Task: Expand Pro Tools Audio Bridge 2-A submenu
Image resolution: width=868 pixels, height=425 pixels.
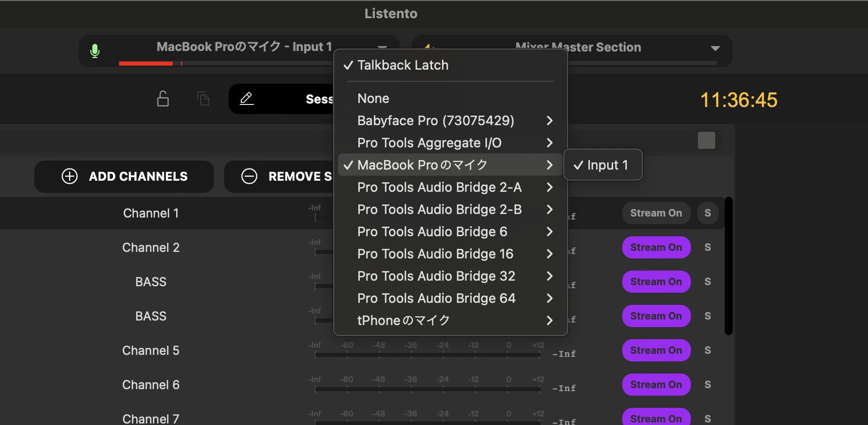Action: 450,187
